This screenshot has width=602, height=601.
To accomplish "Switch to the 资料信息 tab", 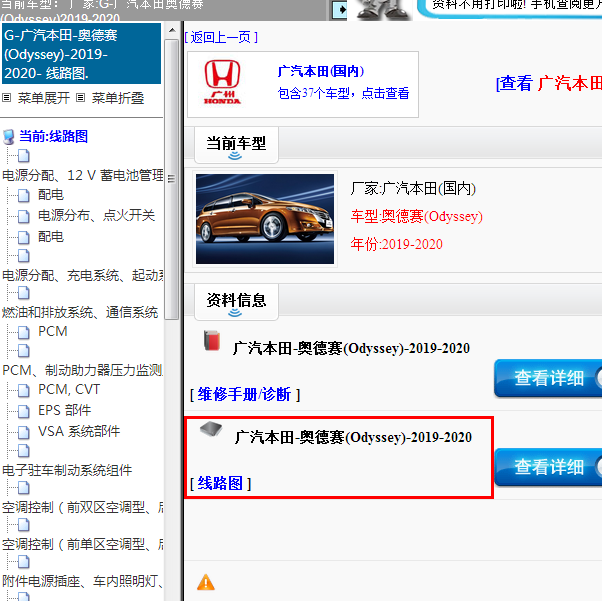I will click(236, 302).
